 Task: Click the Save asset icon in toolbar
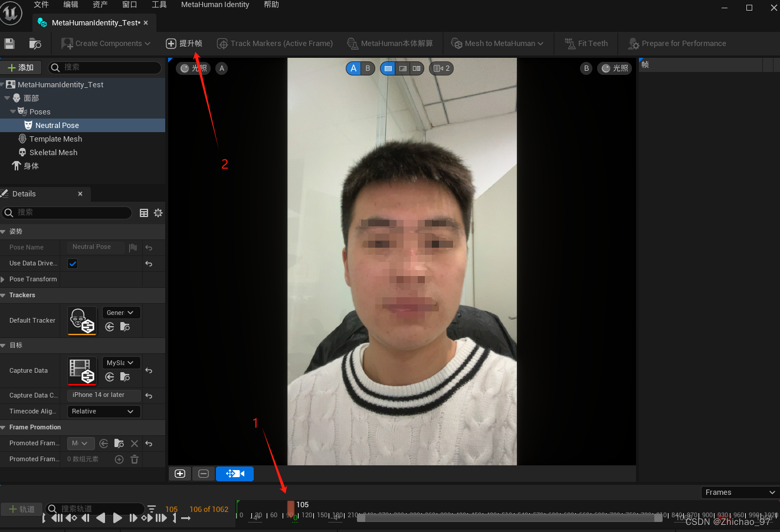9,44
